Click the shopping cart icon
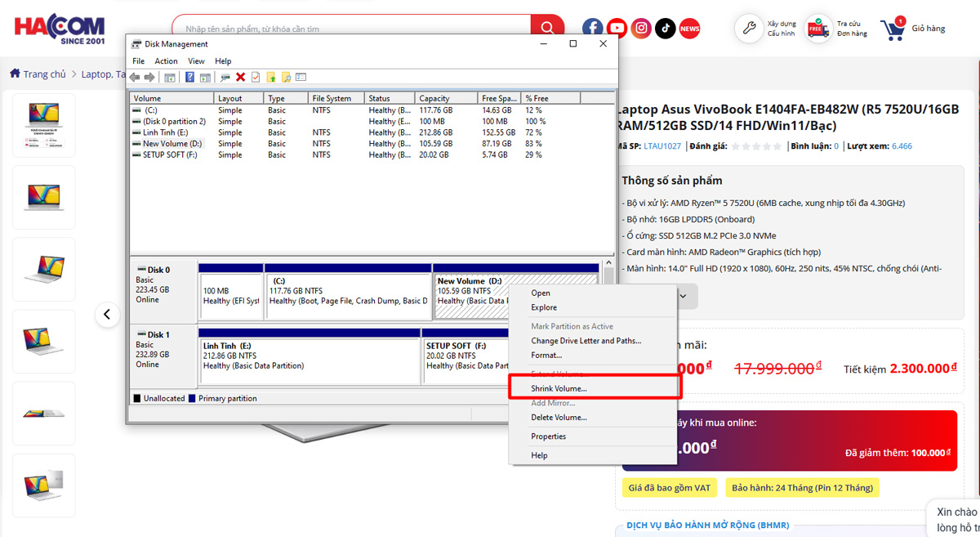The height and width of the screenshot is (537, 980). [x=892, y=30]
